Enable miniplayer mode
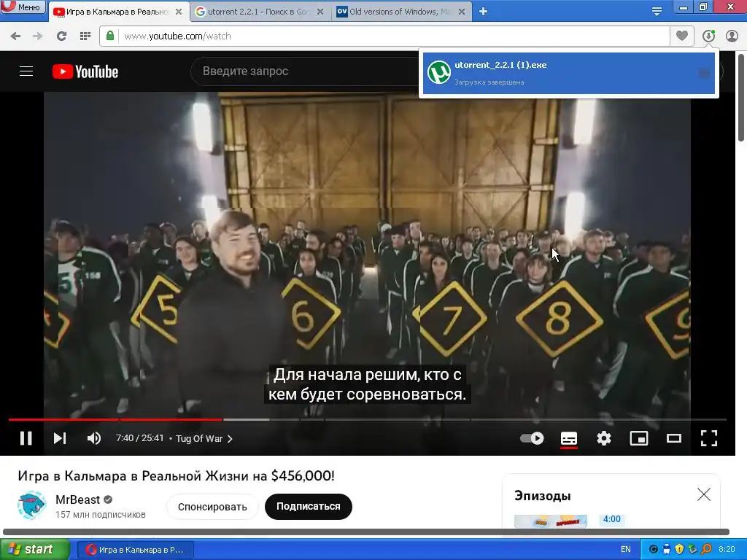 coord(639,438)
